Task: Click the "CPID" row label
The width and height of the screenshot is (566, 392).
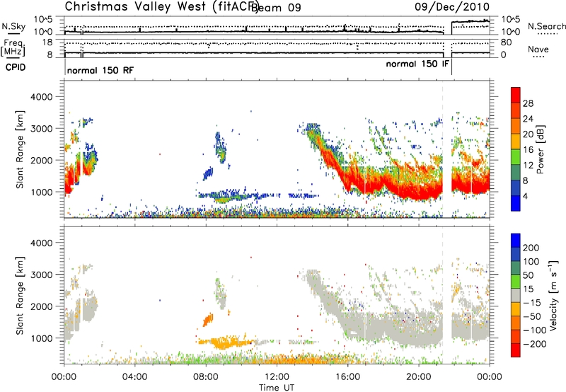Action: click(16, 67)
